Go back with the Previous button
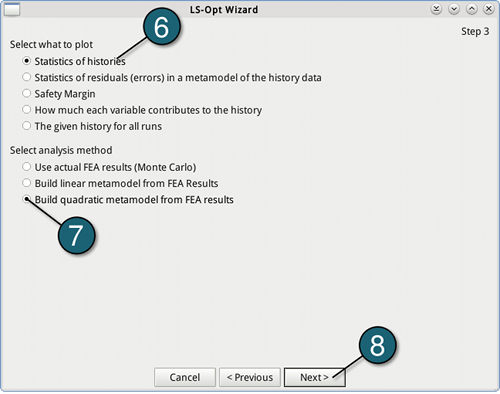The height and width of the screenshot is (394, 500). (x=250, y=377)
